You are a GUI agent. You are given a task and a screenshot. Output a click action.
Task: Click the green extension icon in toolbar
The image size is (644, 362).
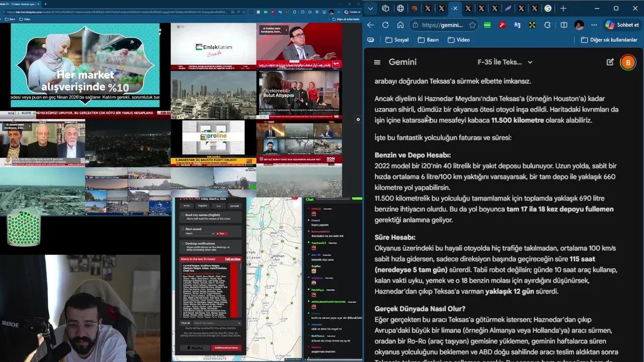click(x=487, y=25)
